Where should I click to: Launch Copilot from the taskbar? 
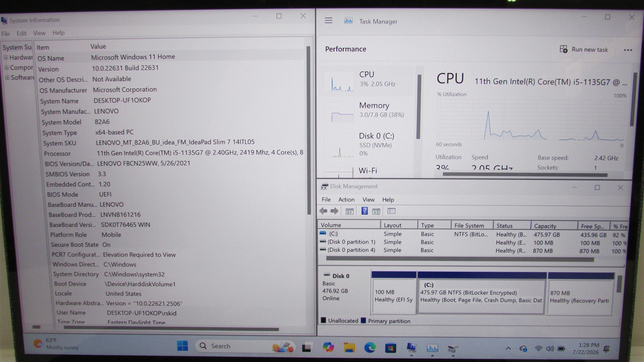tap(328, 347)
